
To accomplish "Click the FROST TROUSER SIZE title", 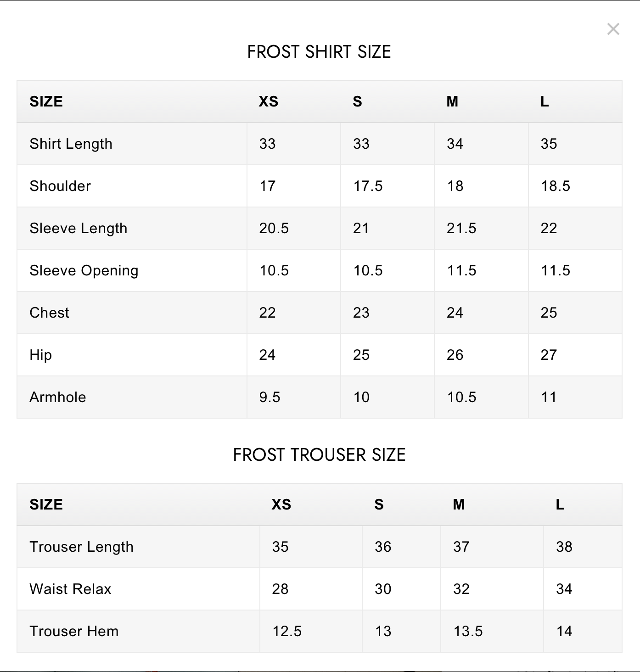I will (x=320, y=455).
